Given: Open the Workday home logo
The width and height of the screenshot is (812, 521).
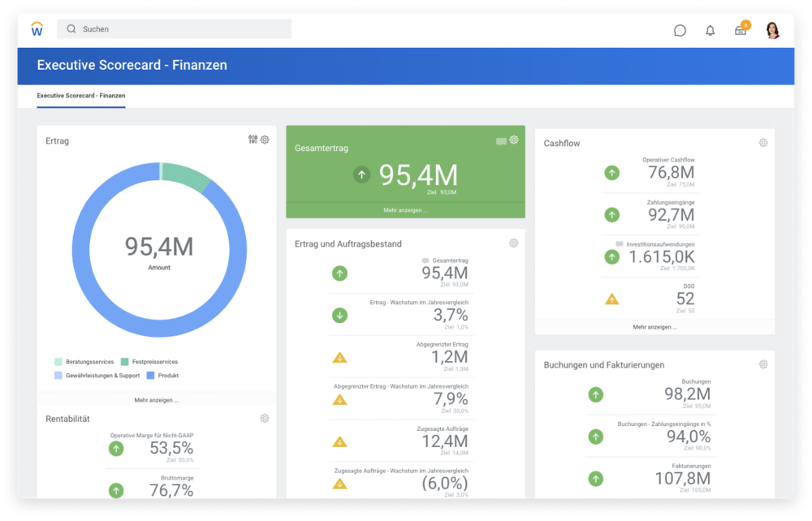Looking at the screenshot, I should coord(37,29).
